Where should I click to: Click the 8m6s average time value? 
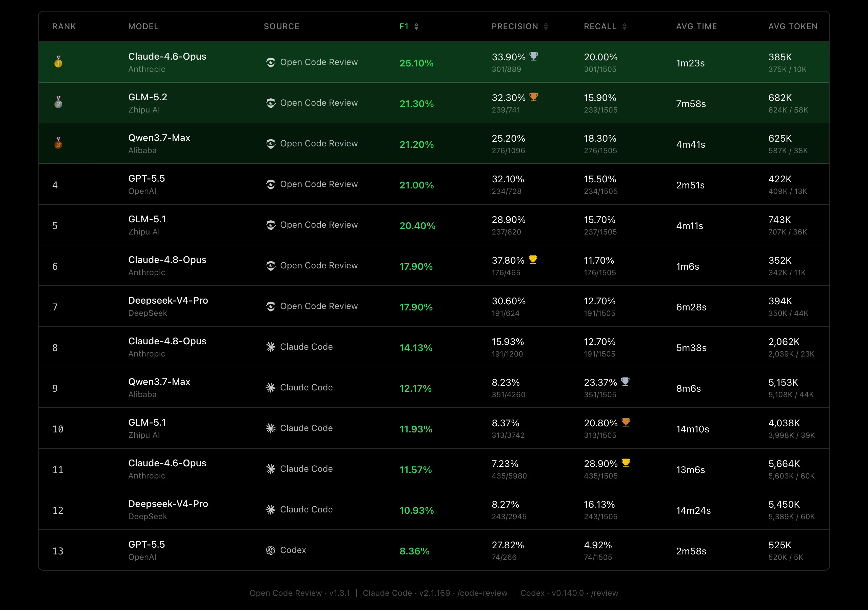(688, 388)
